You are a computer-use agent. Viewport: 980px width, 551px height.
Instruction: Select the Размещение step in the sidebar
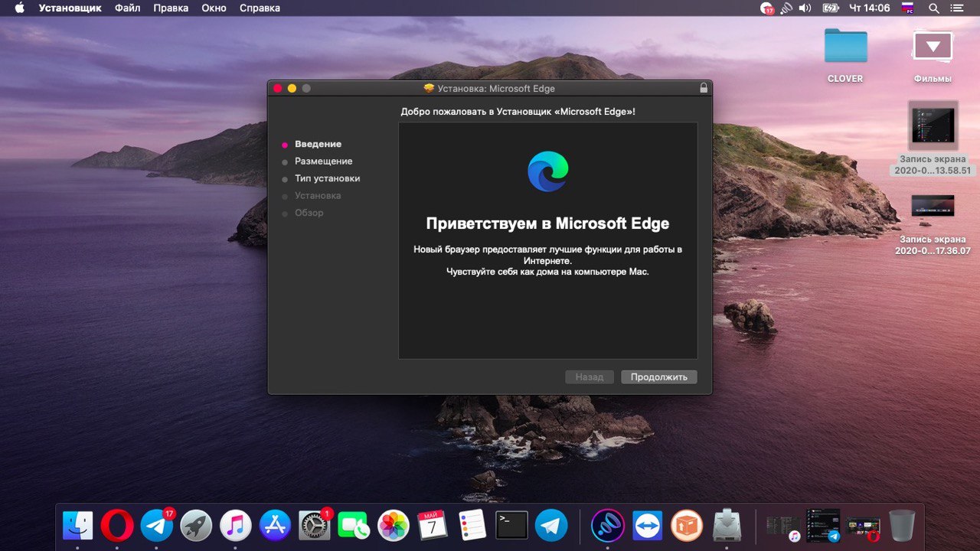(324, 161)
